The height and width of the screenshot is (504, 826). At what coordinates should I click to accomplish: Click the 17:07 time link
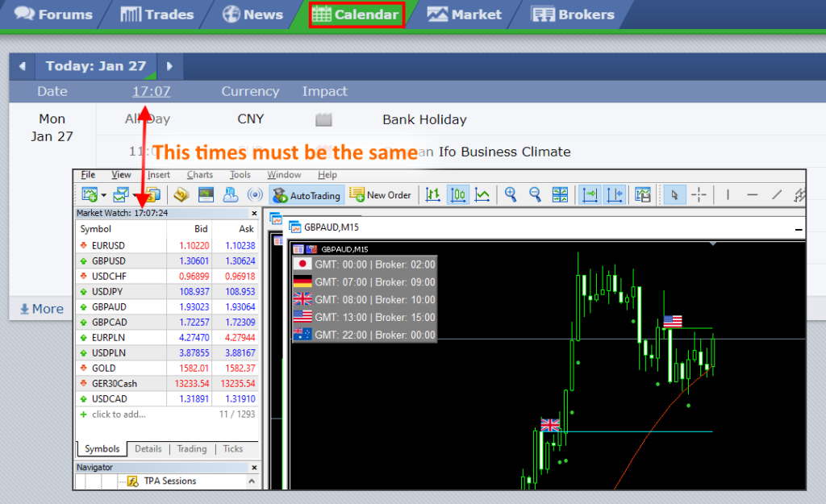point(152,91)
